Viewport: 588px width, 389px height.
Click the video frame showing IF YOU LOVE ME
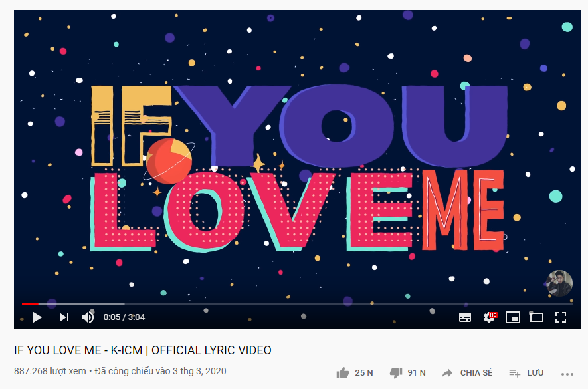[x=297, y=158]
